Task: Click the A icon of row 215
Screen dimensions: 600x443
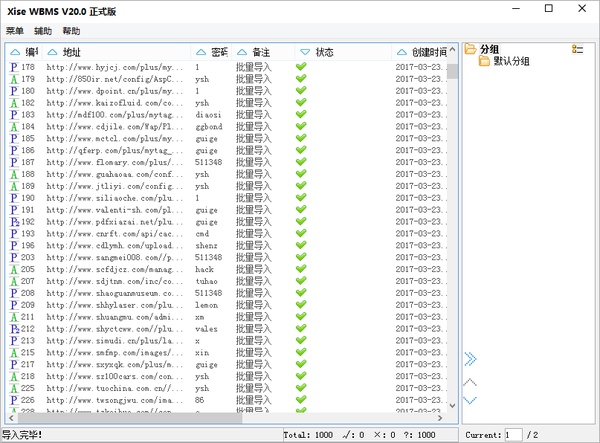Action: 14,353
